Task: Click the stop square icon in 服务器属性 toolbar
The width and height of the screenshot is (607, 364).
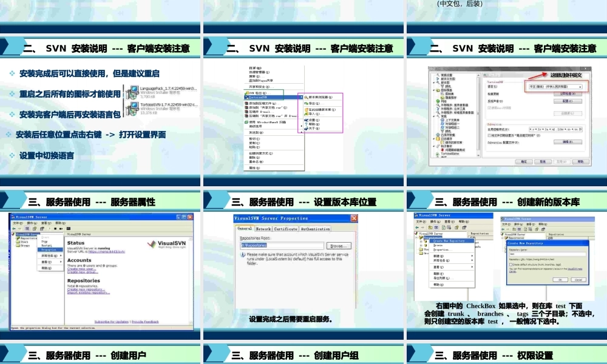Action: (55, 229)
